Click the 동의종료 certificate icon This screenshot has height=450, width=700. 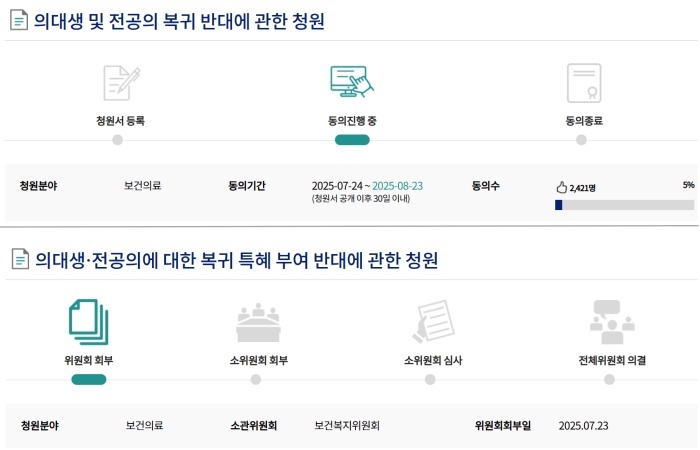tap(584, 83)
